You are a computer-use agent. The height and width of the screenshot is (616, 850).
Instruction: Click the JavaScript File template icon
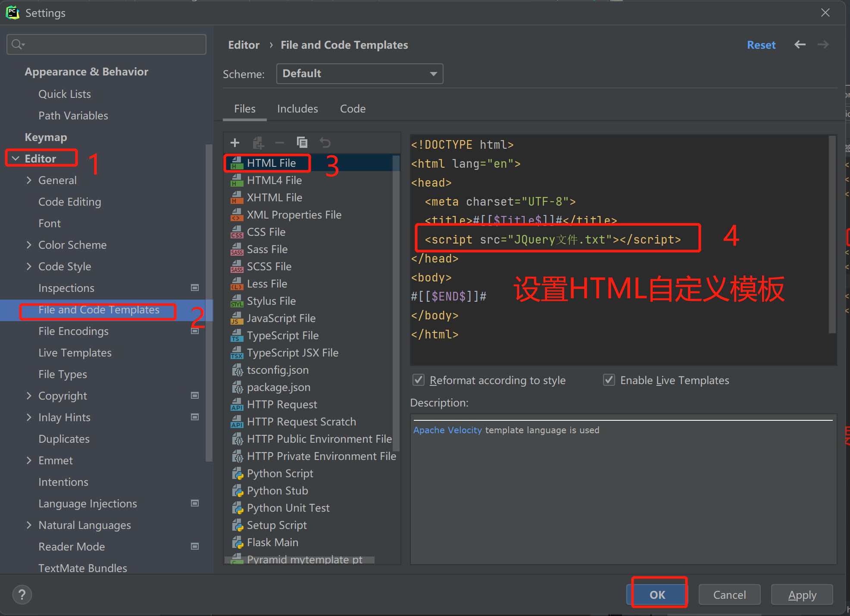pos(237,319)
